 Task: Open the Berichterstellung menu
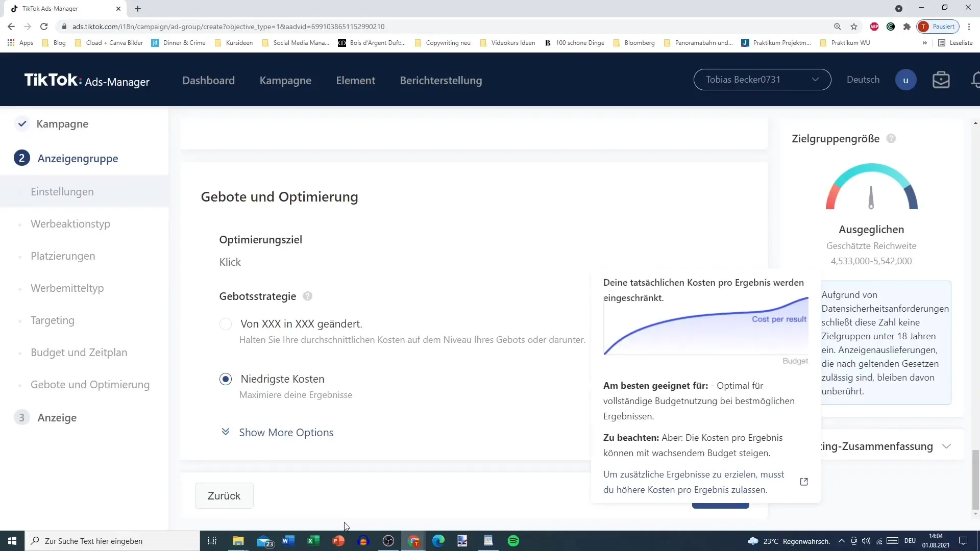(441, 81)
